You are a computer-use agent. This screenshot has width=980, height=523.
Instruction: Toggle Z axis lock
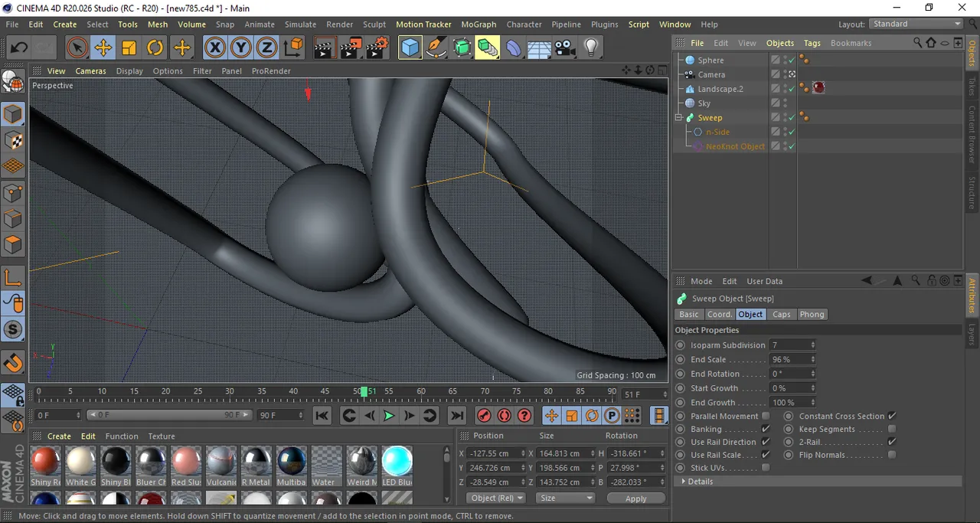[x=266, y=48]
